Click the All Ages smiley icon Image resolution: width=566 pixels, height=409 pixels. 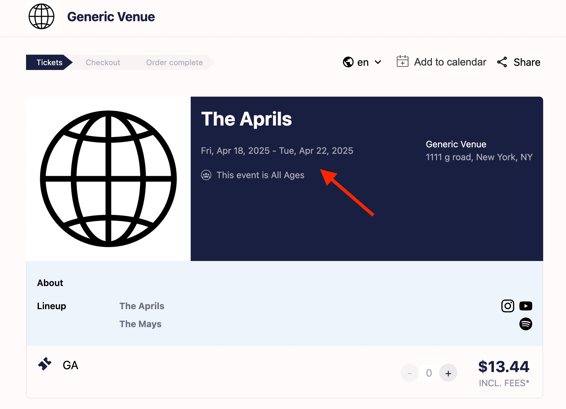click(206, 175)
